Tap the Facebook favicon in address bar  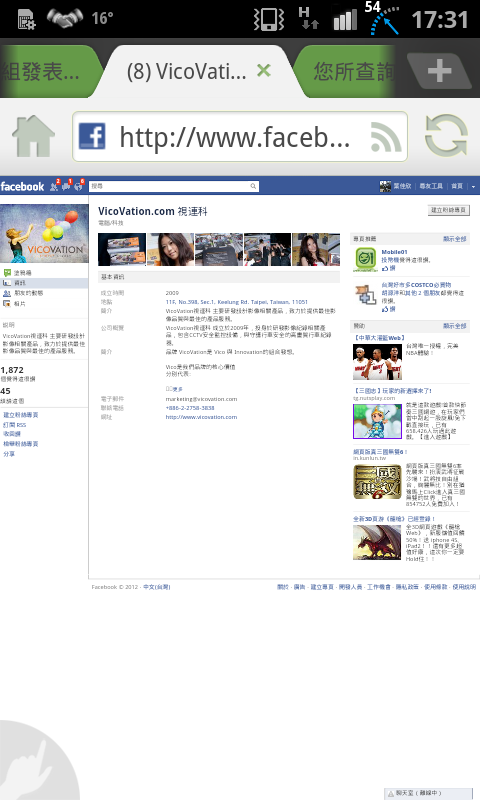[x=92, y=136]
